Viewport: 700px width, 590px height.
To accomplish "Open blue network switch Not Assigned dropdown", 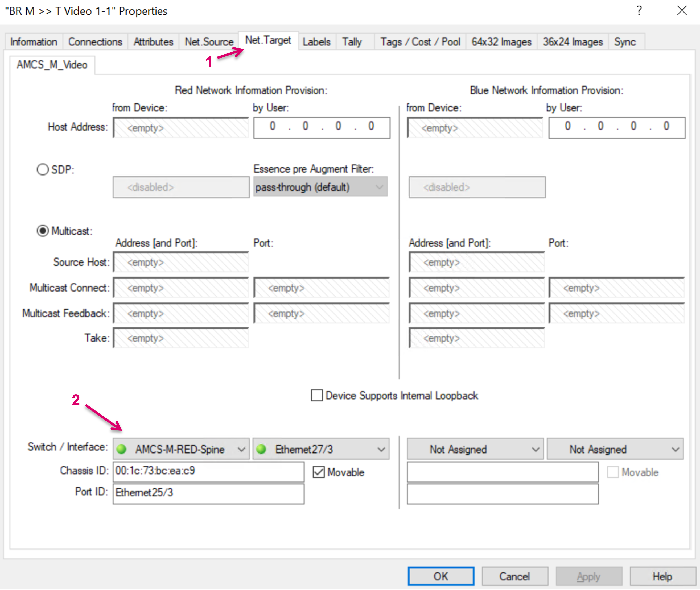I will pyautogui.click(x=475, y=449).
